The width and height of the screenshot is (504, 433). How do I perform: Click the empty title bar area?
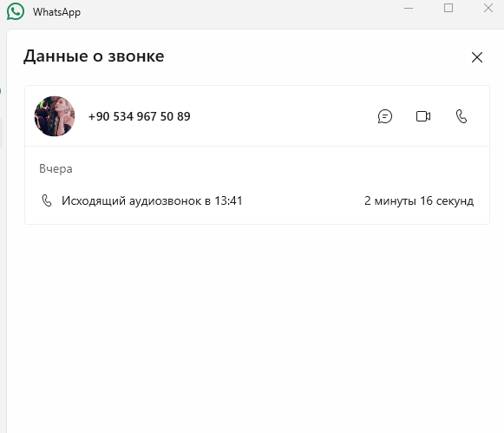[241, 11]
